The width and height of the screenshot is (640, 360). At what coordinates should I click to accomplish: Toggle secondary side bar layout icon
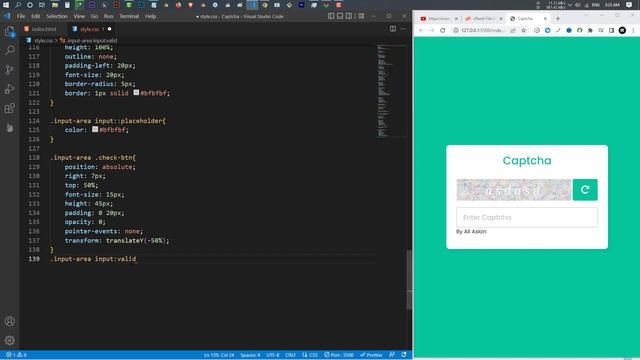(x=349, y=16)
